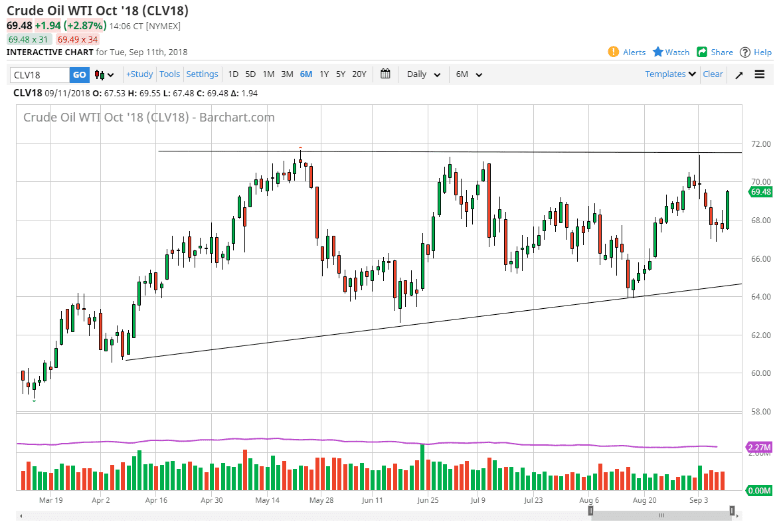Open the Tools menu
The height and width of the screenshot is (532, 781).
click(169, 74)
